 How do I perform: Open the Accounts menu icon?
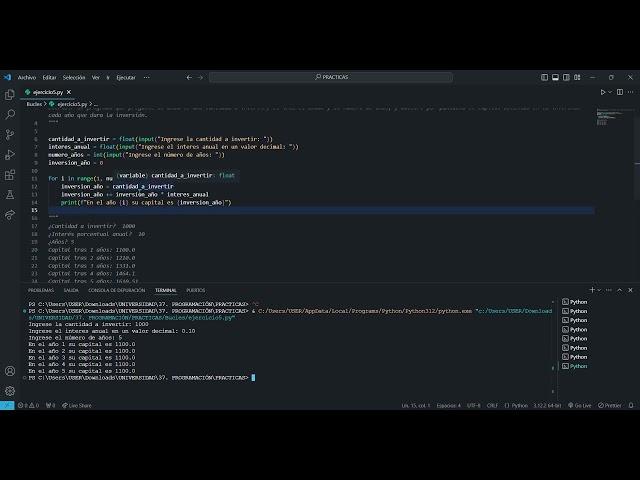pos(10,371)
